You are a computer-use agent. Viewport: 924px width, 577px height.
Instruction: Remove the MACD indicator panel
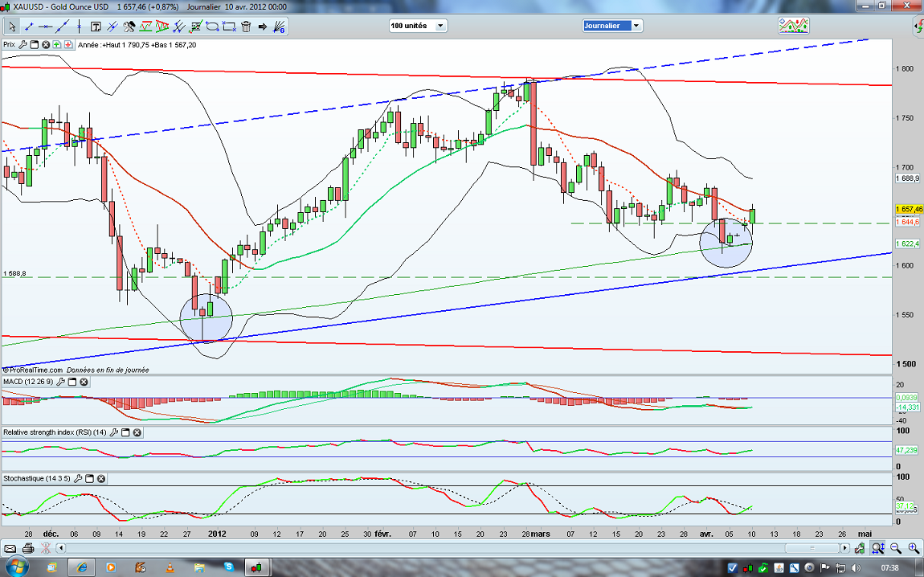pos(83,382)
